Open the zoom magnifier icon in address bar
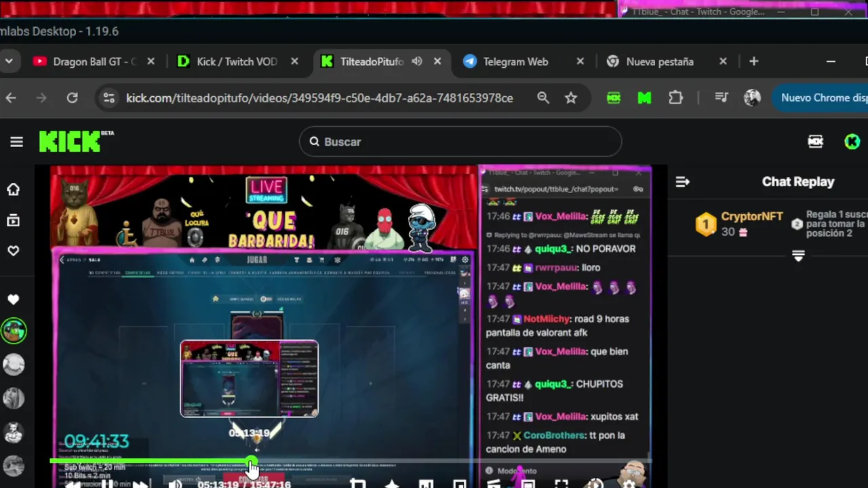This screenshot has width=868, height=488. tap(543, 98)
